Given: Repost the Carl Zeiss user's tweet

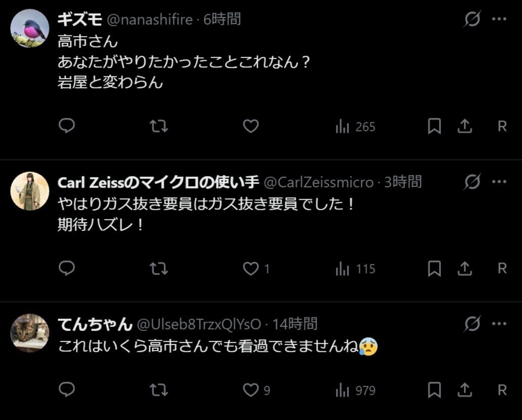Looking at the screenshot, I should 159,268.
